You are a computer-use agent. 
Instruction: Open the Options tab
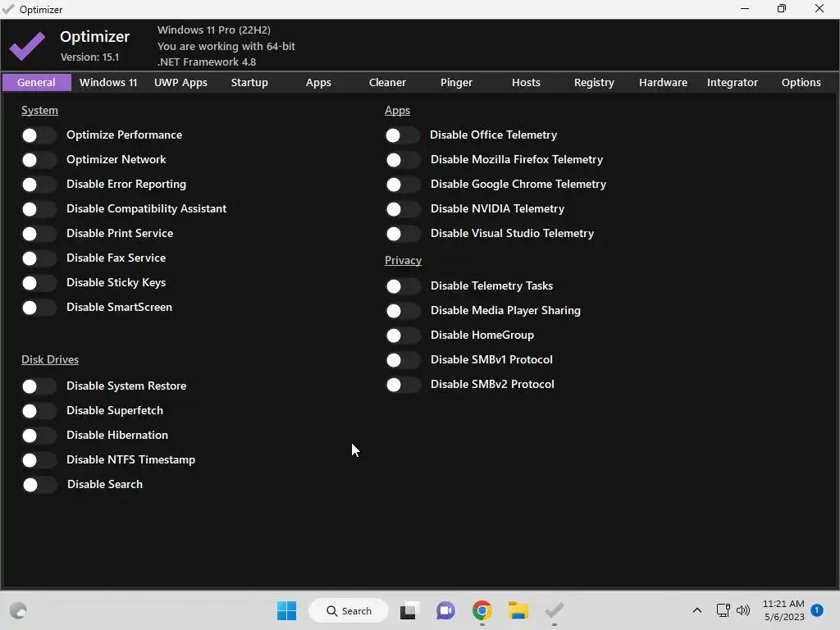pyautogui.click(x=801, y=83)
